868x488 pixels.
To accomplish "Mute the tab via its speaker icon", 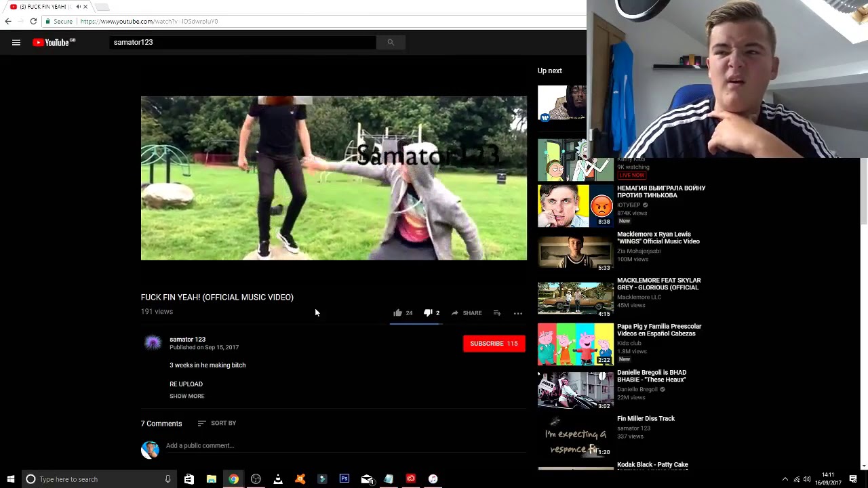I will [78, 7].
